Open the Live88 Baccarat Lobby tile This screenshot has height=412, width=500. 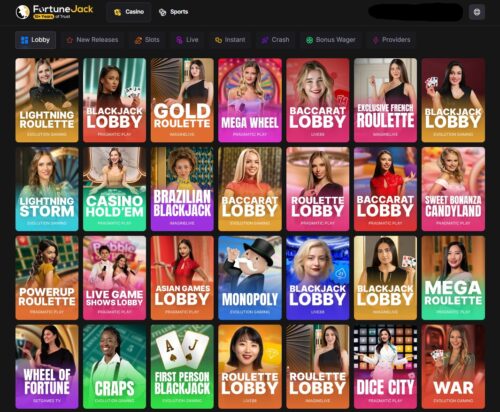tap(318, 100)
